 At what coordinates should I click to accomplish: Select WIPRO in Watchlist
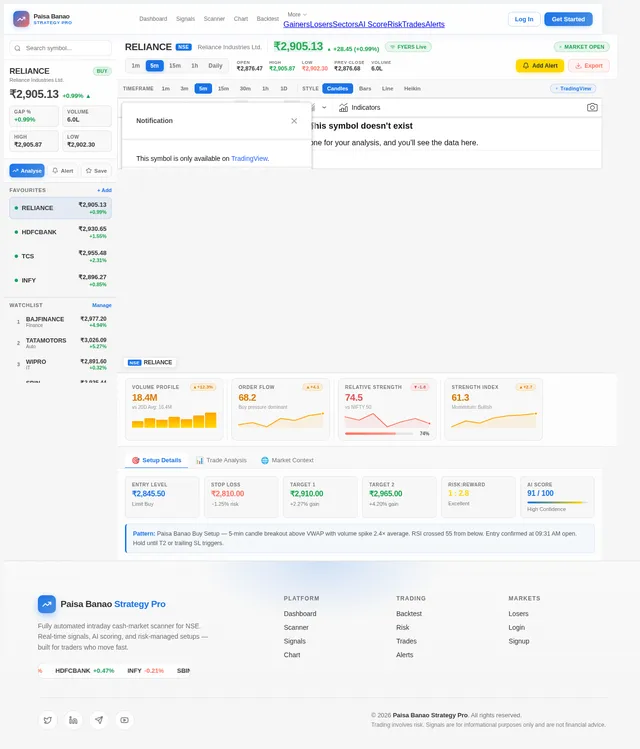tap(61, 364)
